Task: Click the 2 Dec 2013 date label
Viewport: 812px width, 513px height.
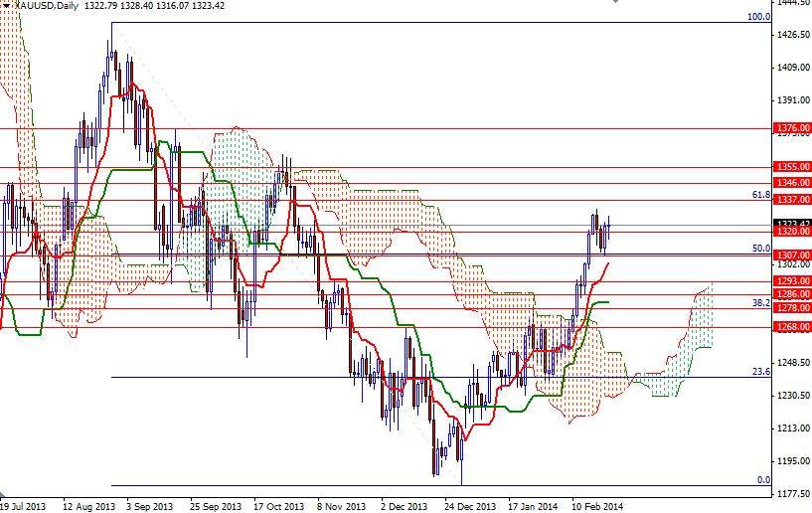Action: coord(404,506)
